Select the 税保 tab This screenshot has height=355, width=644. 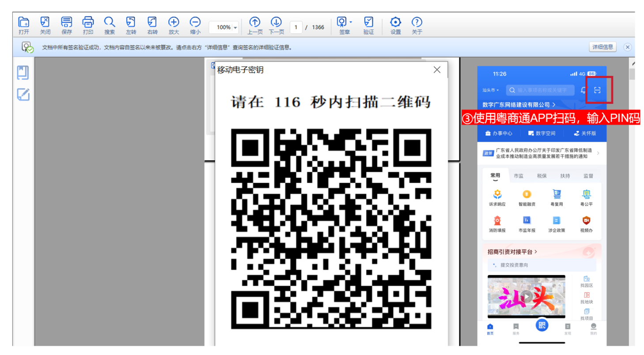pos(542,176)
